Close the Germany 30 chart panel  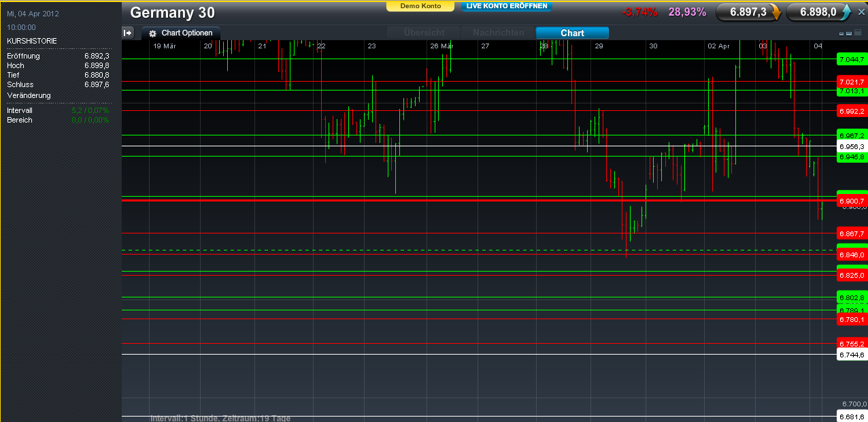(x=861, y=12)
